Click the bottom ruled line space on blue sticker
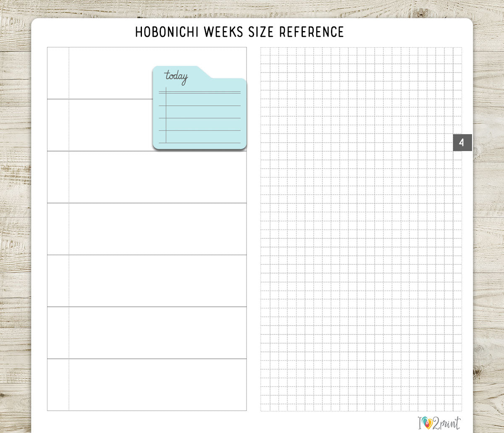The image size is (504, 433). [x=204, y=137]
